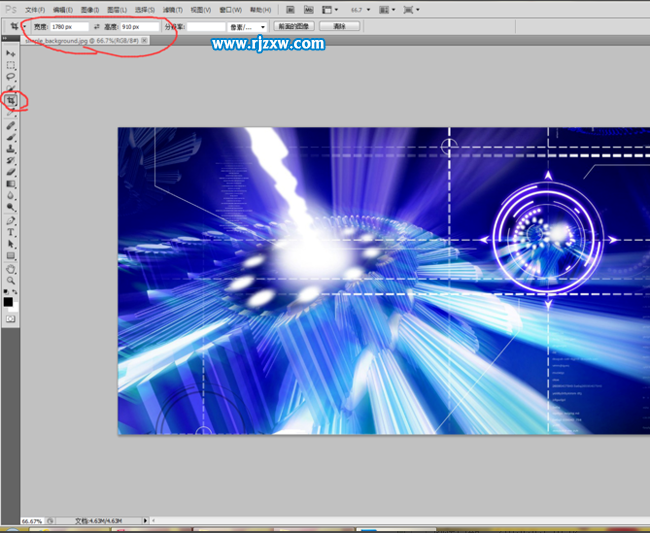Select the Hand tool

pyautogui.click(x=11, y=269)
